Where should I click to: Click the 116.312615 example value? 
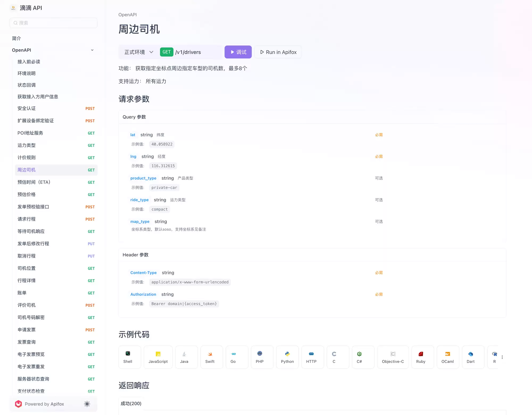[163, 166]
